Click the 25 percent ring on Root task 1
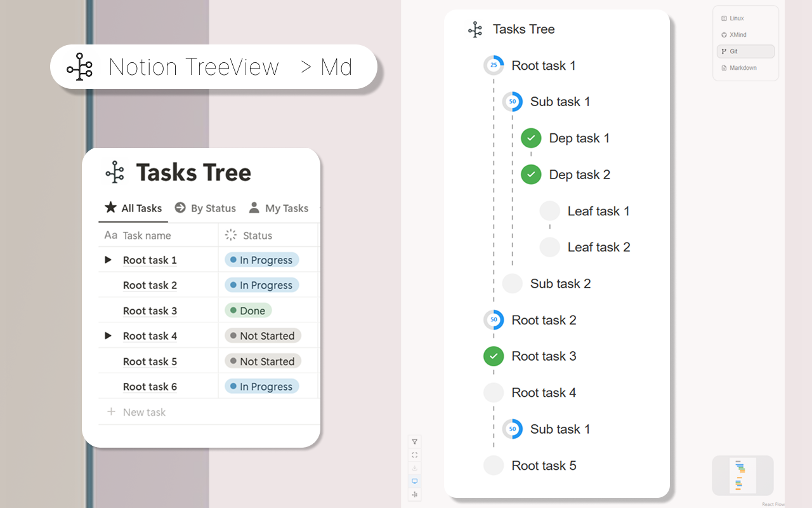Image resolution: width=812 pixels, height=508 pixels. [x=494, y=65]
